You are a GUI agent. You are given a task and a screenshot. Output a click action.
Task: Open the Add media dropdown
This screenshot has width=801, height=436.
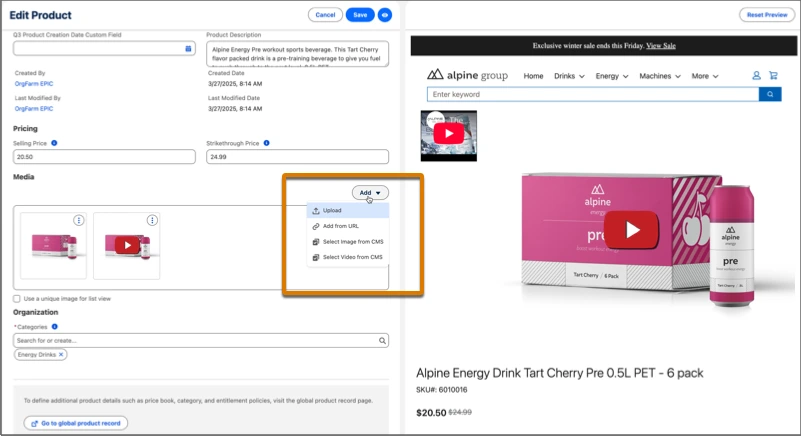pyautogui.click(x=370, y=193)
